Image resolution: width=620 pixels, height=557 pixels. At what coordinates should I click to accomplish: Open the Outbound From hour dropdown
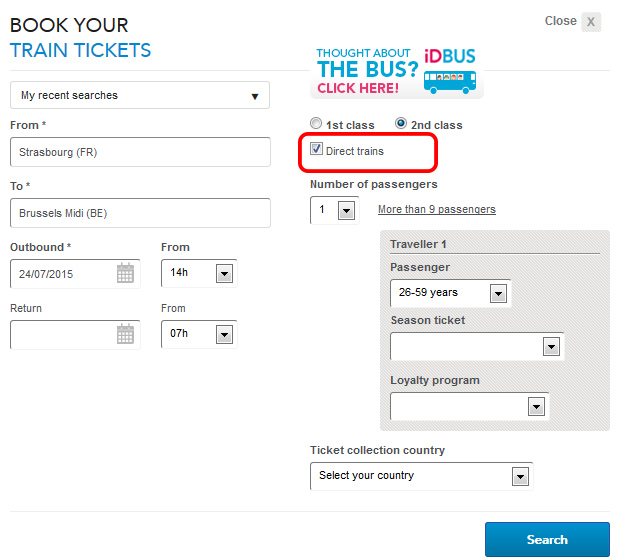tap(224, 273)
